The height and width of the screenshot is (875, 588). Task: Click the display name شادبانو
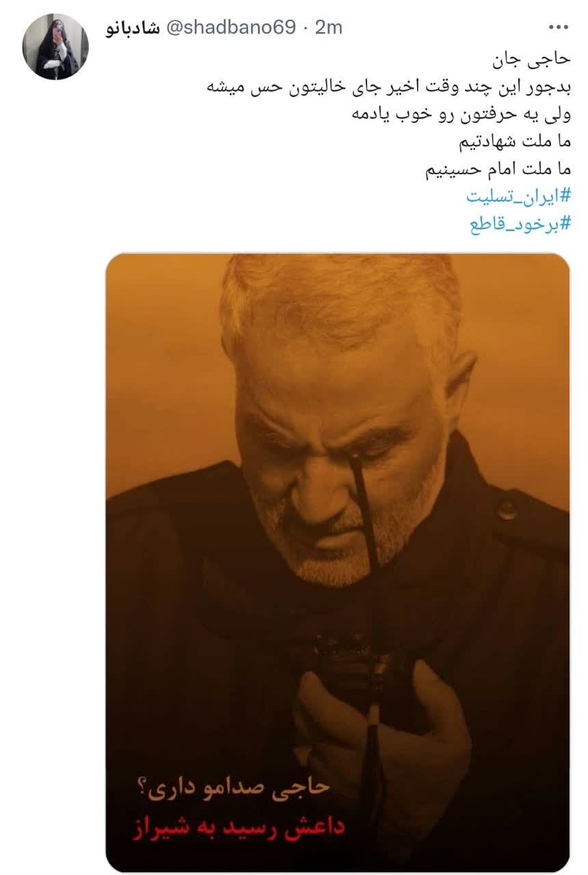[133, 28]
